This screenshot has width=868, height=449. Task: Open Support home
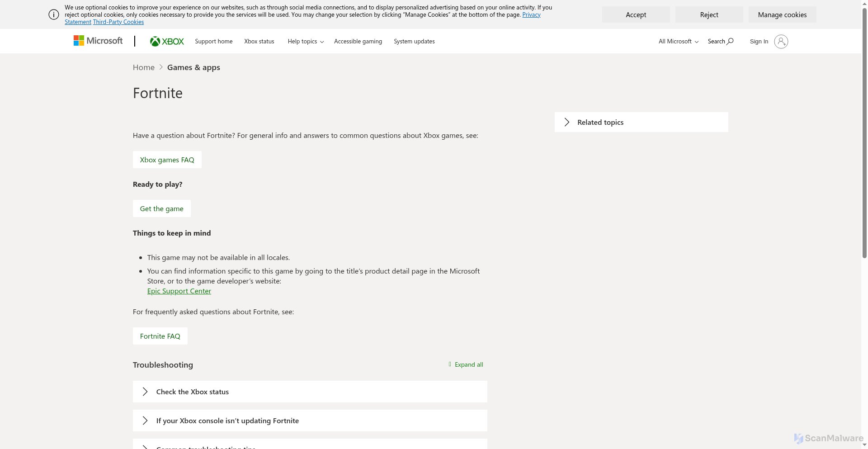213,41
